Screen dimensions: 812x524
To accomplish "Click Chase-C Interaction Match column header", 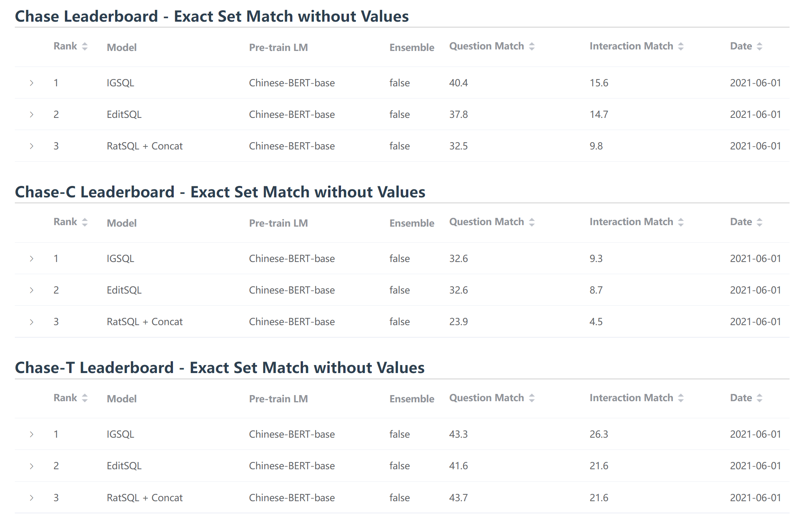I will click(x=631, y=222).
